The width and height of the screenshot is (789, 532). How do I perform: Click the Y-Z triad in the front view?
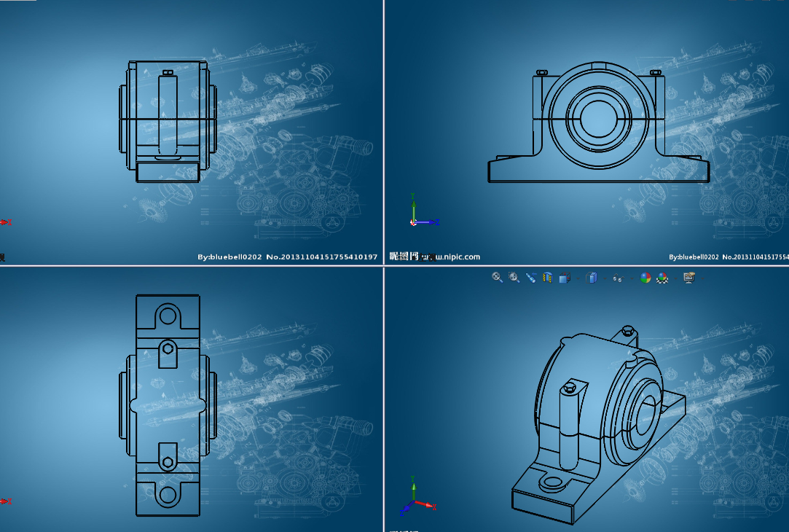click(x=424, y=211)
